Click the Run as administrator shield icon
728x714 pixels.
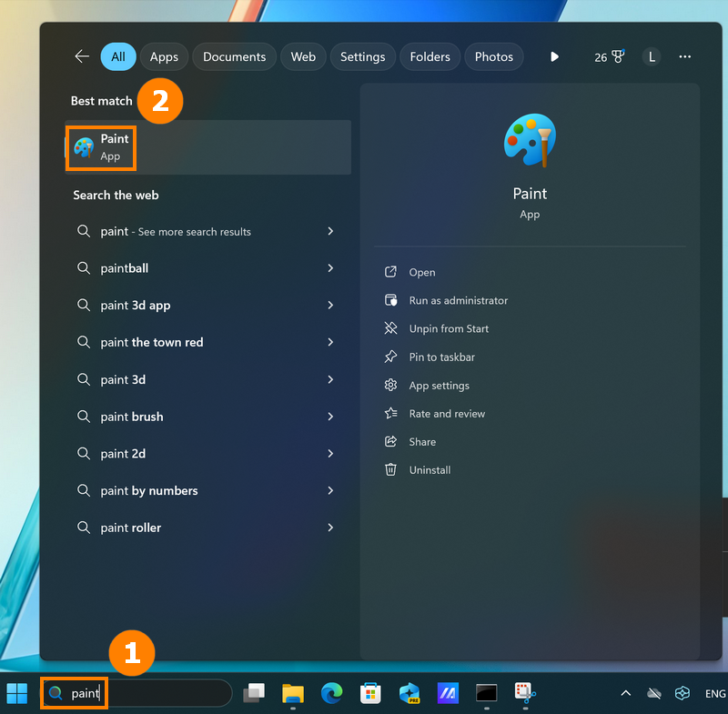pos(390,300)
